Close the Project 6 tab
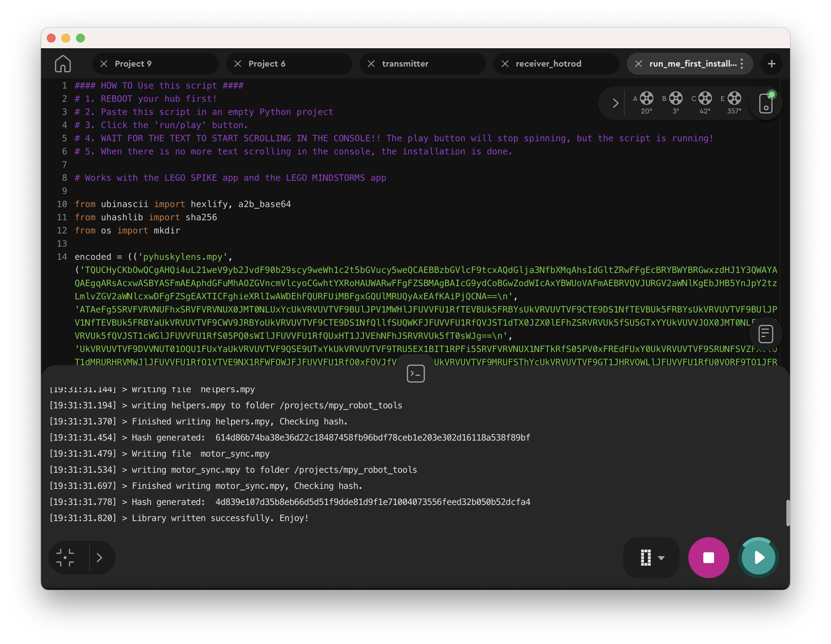 coord(238,64)
